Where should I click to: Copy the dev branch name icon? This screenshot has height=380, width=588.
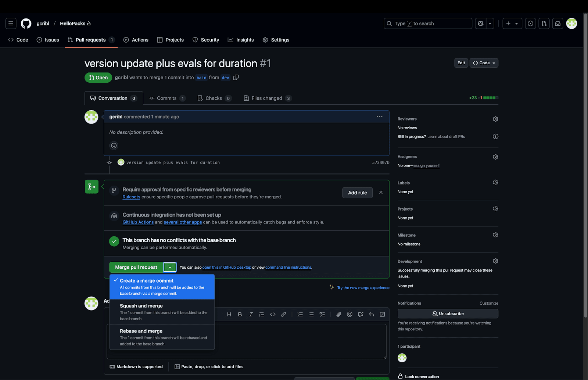coord(236,78)
